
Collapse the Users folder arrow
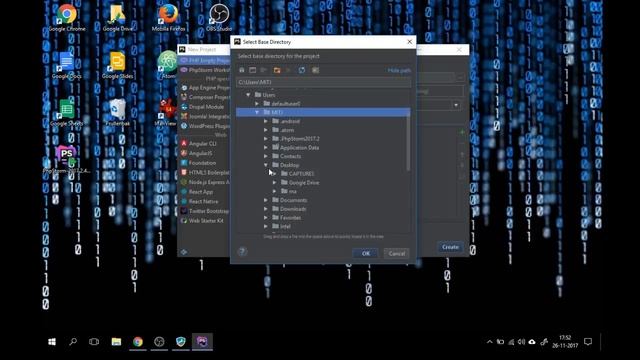click(x=248, y=95)
